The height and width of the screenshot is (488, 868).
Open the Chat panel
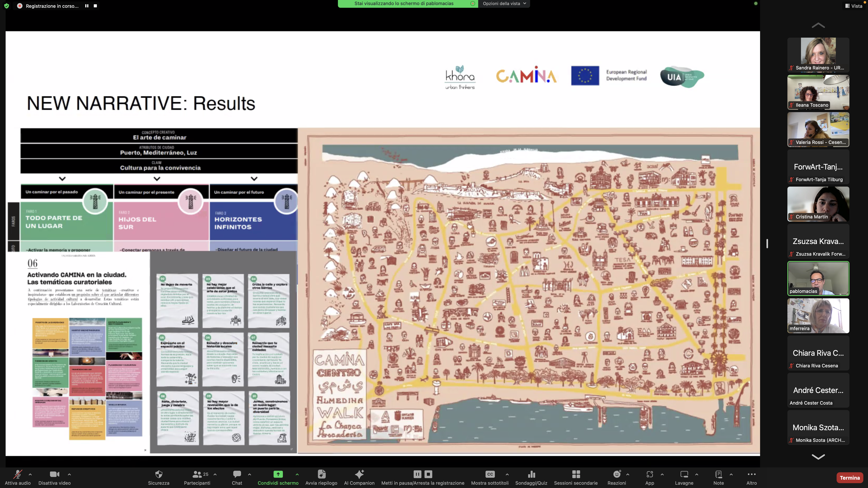tap(237, 474)
